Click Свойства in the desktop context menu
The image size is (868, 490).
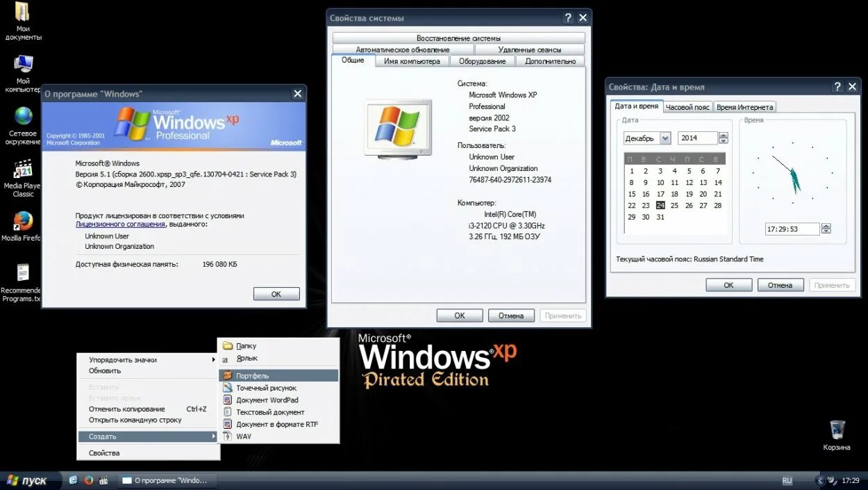(148, 453)
